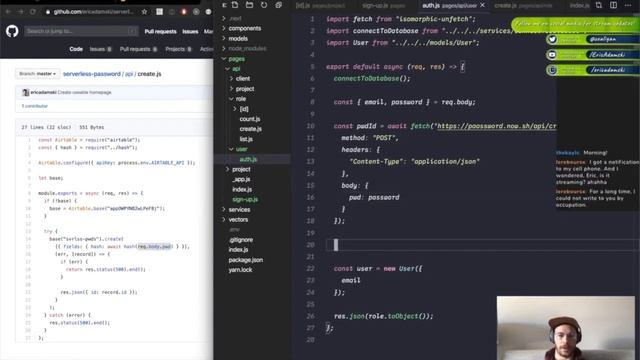
Task: Open the api breadcrumb link
Action: [129, 74]
